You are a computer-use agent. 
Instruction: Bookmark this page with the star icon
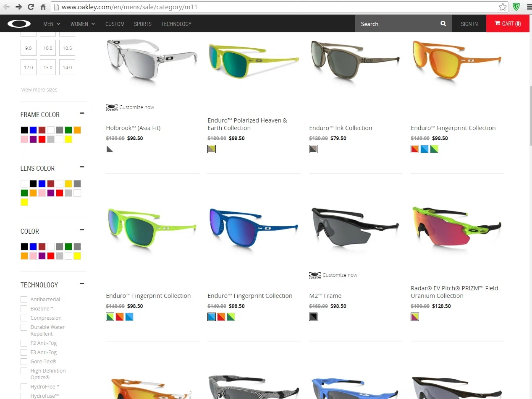point(503,7)
